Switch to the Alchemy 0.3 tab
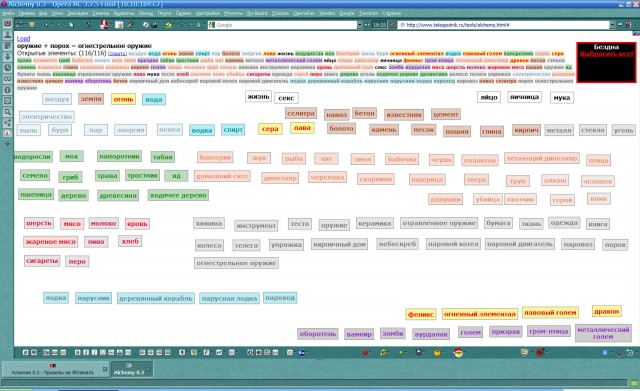This screenshot has height=391, width=640. tap(131, 369)
